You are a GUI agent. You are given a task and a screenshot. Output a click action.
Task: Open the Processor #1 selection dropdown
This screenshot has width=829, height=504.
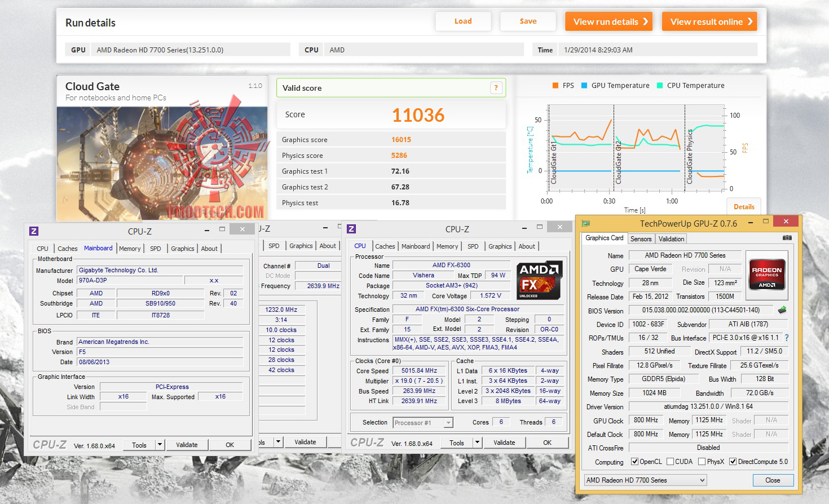448,422
